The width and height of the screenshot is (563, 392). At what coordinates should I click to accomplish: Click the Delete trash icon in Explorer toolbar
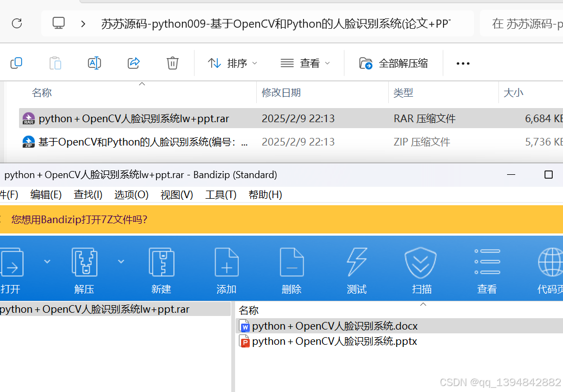pos(172,63)
